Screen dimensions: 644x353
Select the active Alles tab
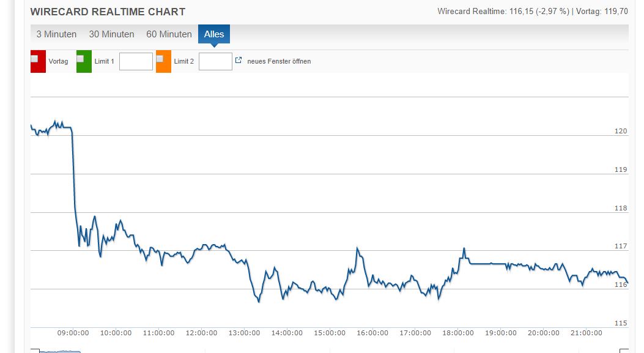point(213,34)
